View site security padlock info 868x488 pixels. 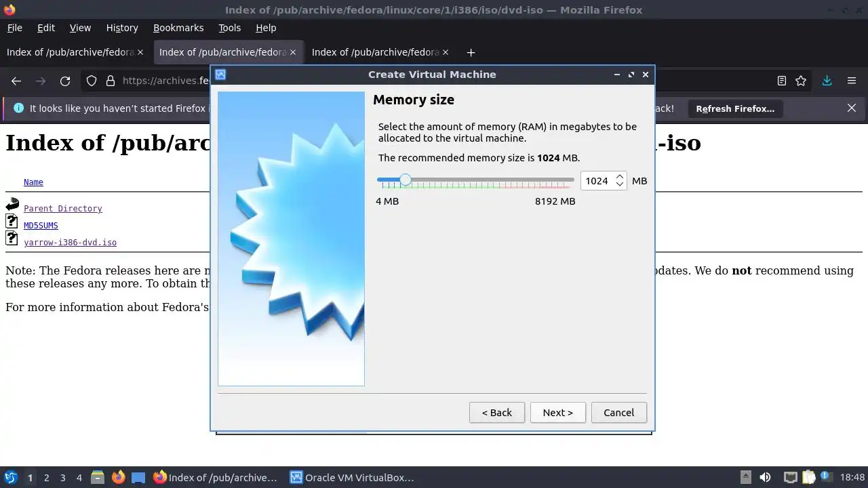(x=111, y=81)
